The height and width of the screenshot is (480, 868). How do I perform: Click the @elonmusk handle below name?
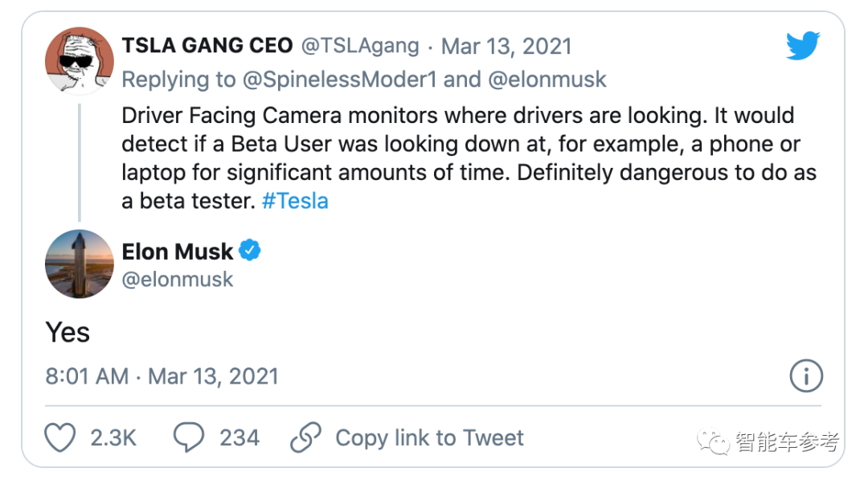(x=178, y=279)
